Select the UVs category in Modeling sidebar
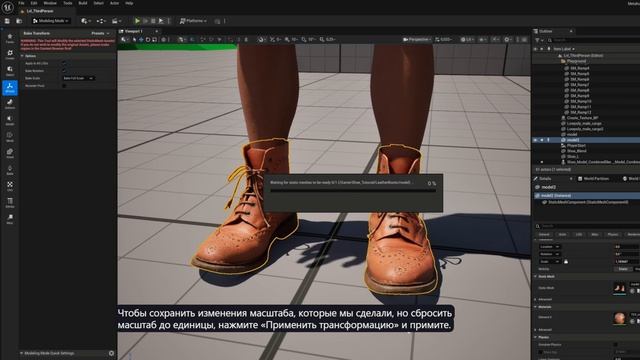 click(x=10, y=186)
